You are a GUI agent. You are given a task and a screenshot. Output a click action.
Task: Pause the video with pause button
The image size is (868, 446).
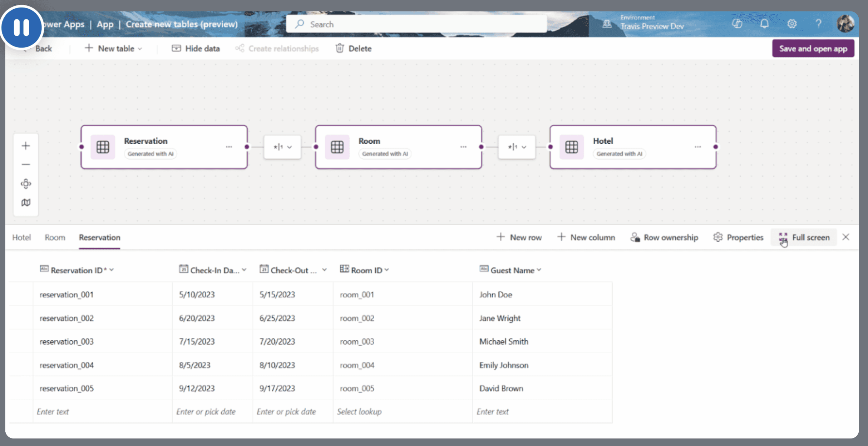(21, 27)
